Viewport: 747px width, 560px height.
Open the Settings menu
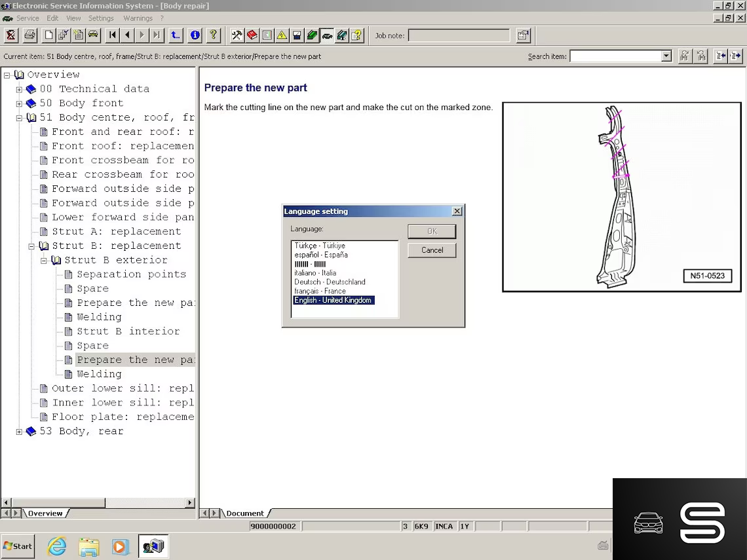click(101, 18)
